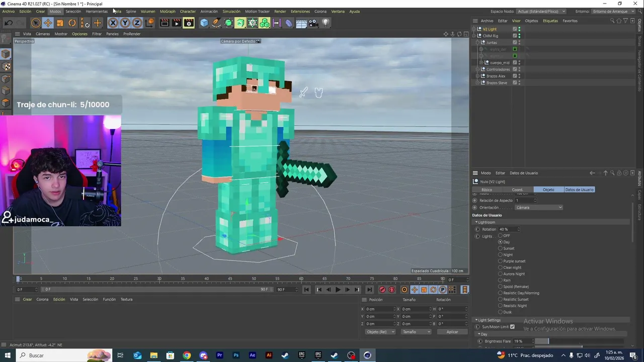Open File Explorer from the taskbar
Viewport: 644px width, 362px height.
[153, 355]
